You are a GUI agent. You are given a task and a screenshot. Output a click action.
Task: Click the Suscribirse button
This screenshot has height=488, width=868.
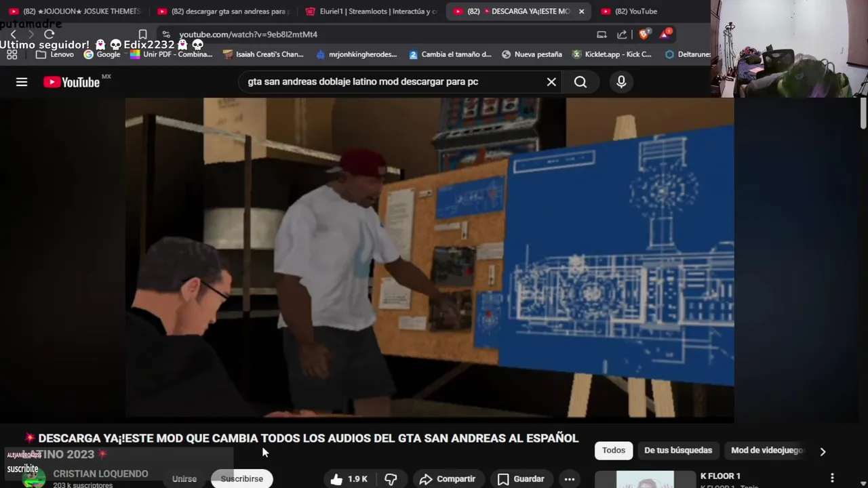[242, 479]
